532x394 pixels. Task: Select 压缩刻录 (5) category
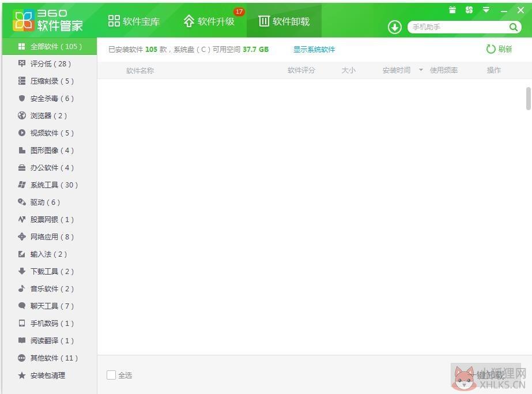point(50,81)
